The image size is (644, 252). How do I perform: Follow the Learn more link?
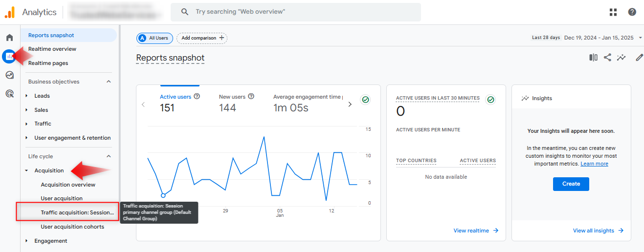(594, 164)
